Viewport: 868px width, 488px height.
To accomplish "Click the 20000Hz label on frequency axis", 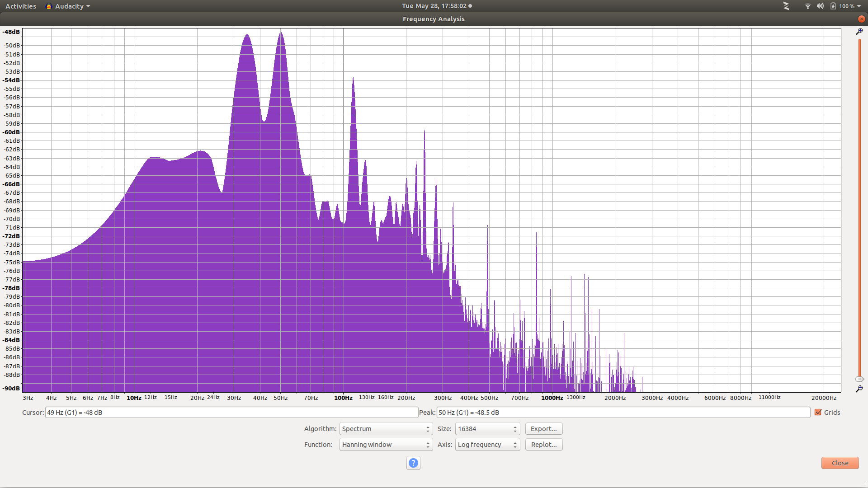I will point(824,398).
